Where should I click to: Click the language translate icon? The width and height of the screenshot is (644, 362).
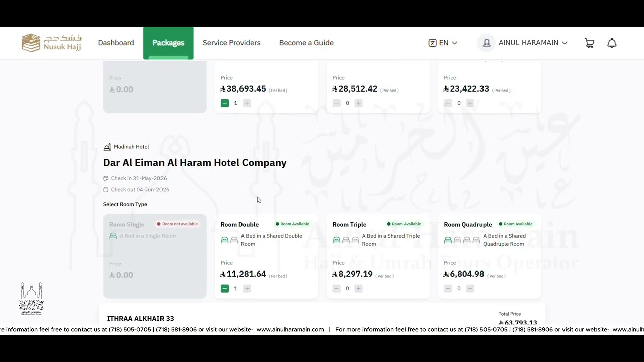pyautogui.click(x=432, y=43)
